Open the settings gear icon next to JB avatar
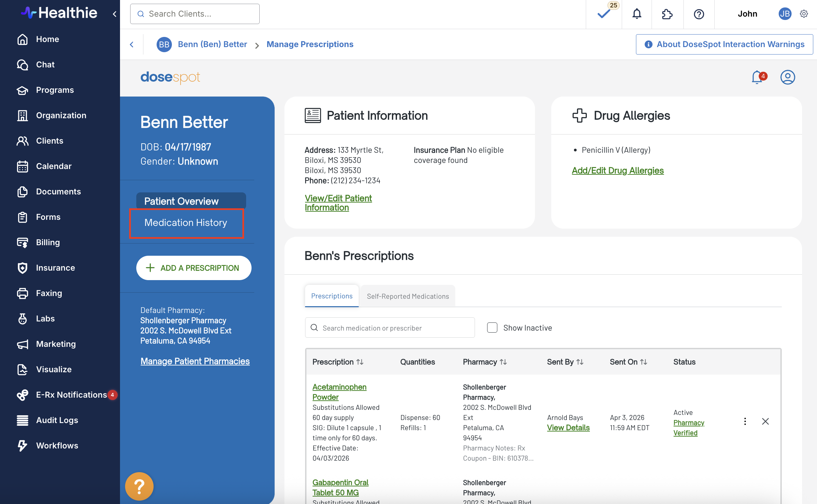The width and height of the screenshot is (817, 504). (x=804, y=14)
